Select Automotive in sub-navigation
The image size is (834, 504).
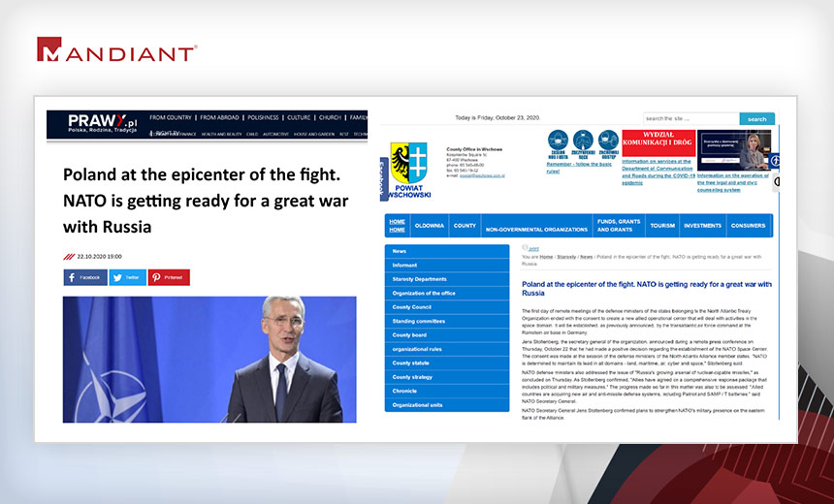(275, 135)
